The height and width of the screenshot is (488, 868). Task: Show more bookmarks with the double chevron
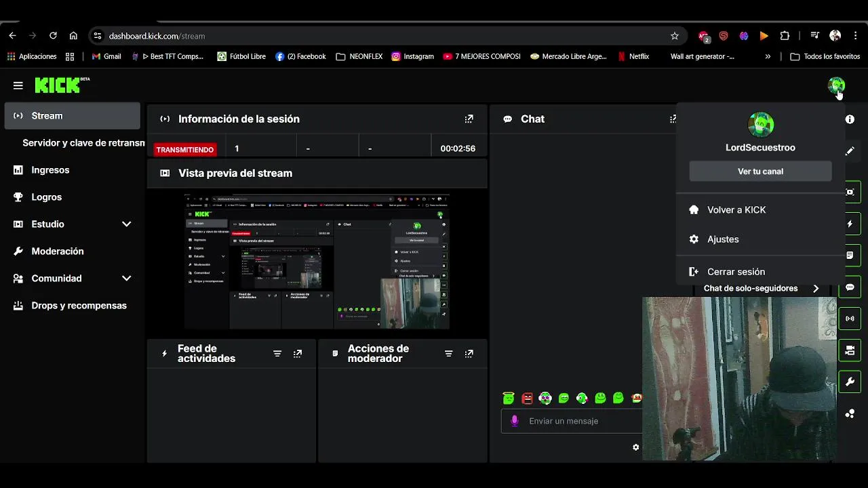coord(768,56)
